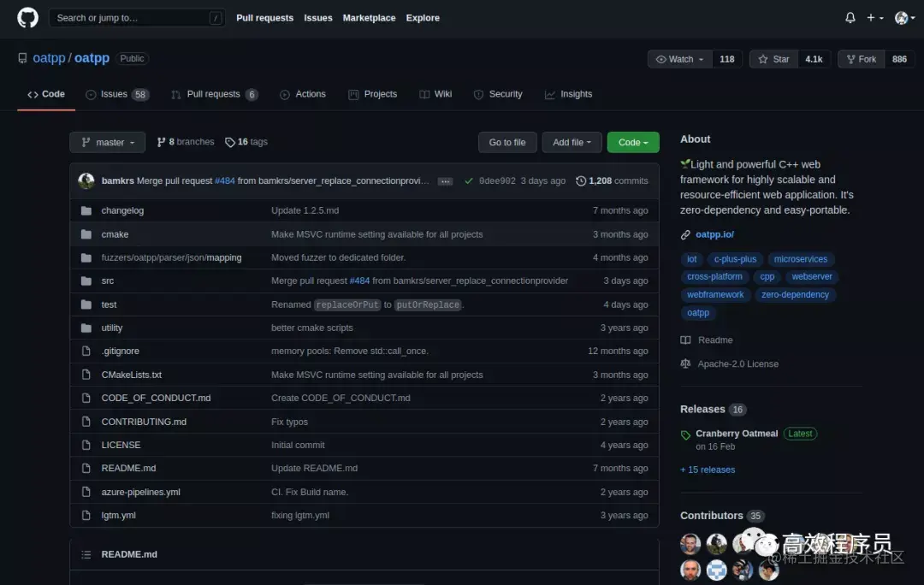Open commit hash 0dee902
924x585 pixels.
coord(497,180)
